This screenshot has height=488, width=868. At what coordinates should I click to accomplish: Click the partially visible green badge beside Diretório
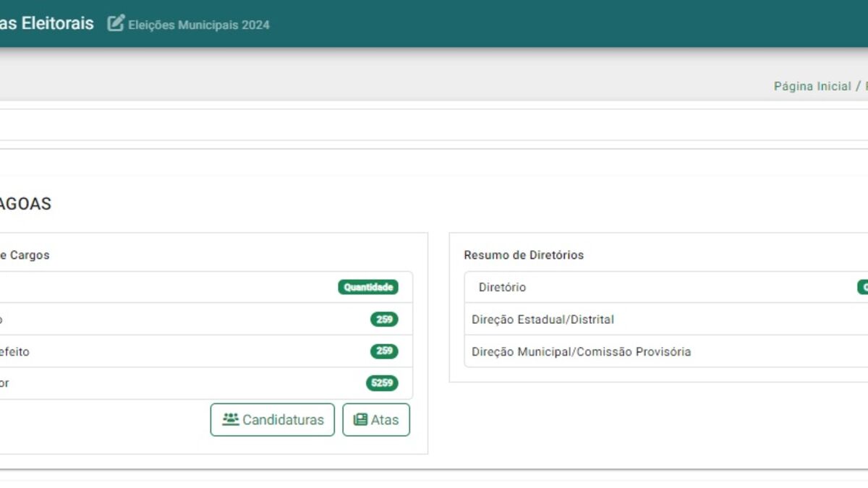tap(863, 287)
